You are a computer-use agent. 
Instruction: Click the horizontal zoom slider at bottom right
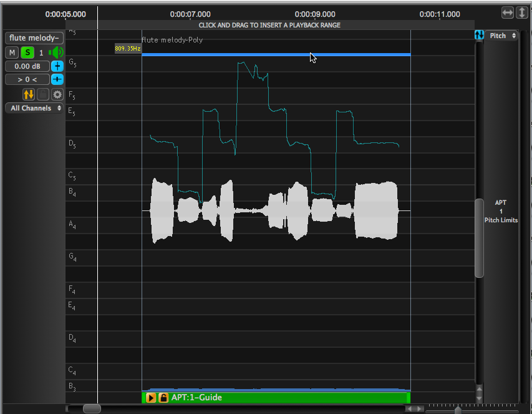pyautogui.click(x=458, y=410)
